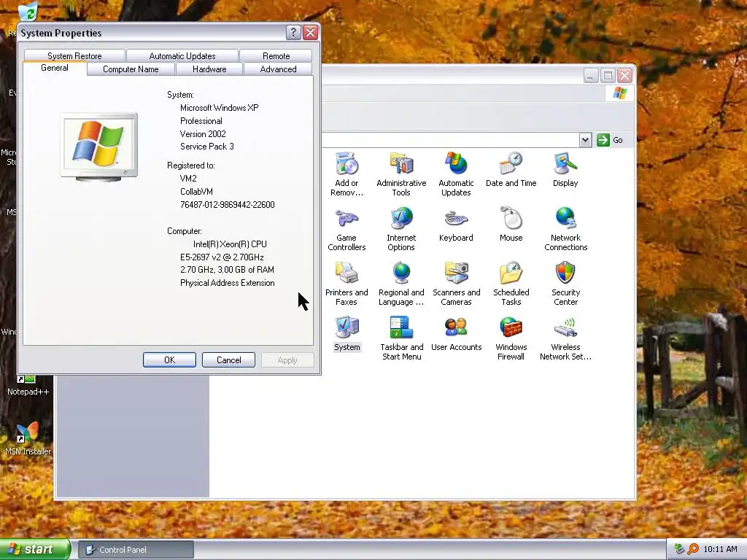Switch to the System Restore tab
Image resolution: width=747 pixels, height=560 pixels.
74,55
